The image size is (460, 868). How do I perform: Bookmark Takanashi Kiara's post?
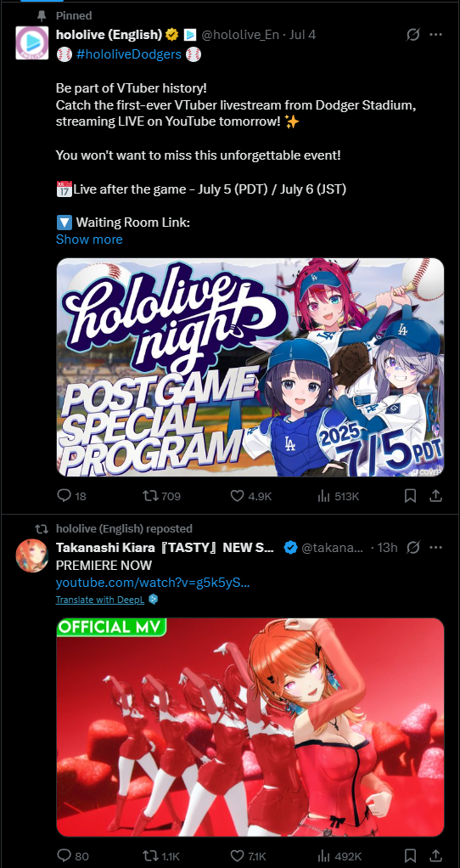click(x=410, y=855)
